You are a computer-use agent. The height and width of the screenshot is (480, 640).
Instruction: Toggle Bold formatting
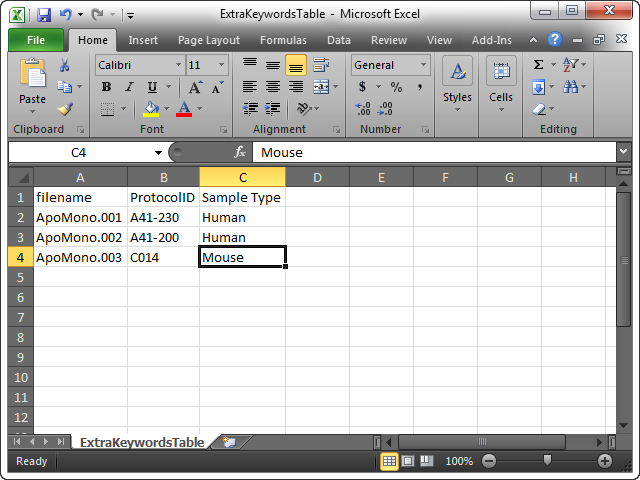[x=106, y=87]
